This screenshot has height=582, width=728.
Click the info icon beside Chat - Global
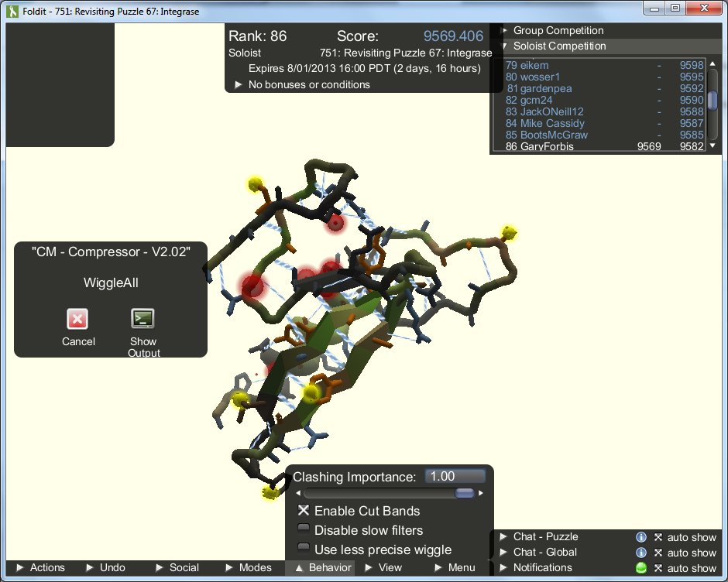tap(642, 552)
